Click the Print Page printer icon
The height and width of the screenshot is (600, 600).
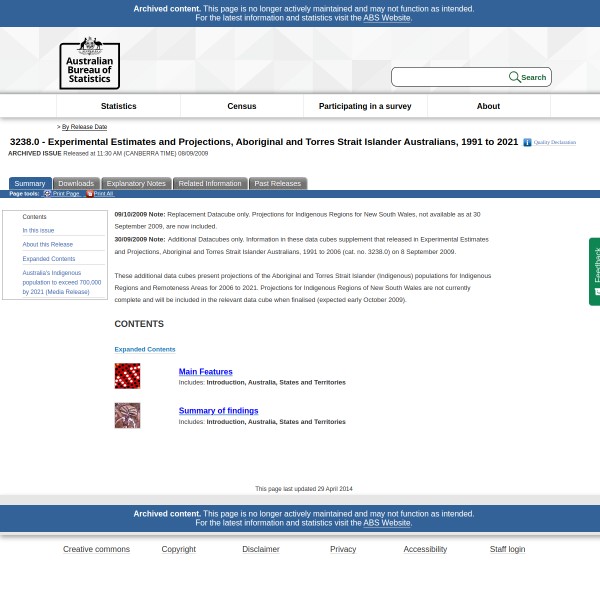(47, 194)
